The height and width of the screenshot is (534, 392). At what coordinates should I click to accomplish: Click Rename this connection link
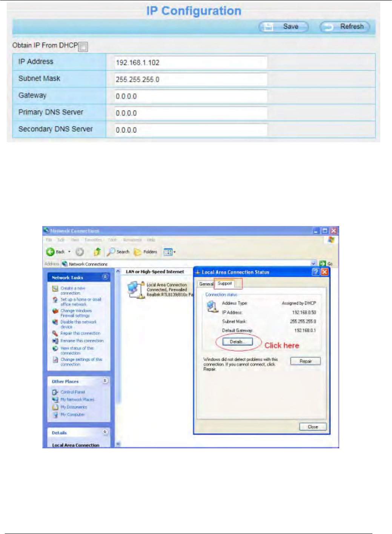pyautogui.click(x=82, y=341)
